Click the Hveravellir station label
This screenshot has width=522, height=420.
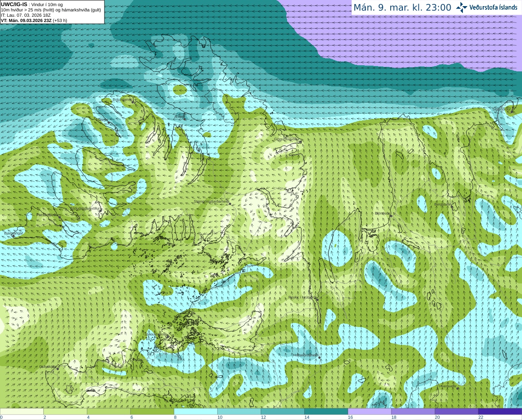pos(448,386)
